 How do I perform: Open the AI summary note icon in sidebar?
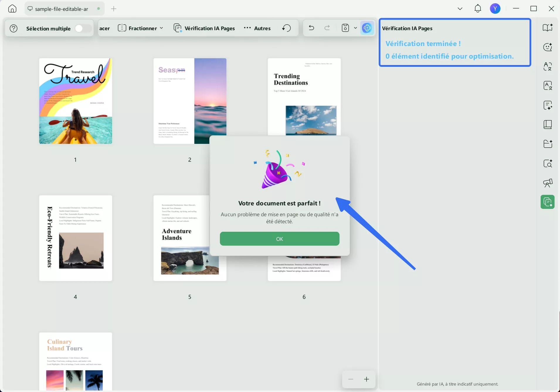[548, 105]
